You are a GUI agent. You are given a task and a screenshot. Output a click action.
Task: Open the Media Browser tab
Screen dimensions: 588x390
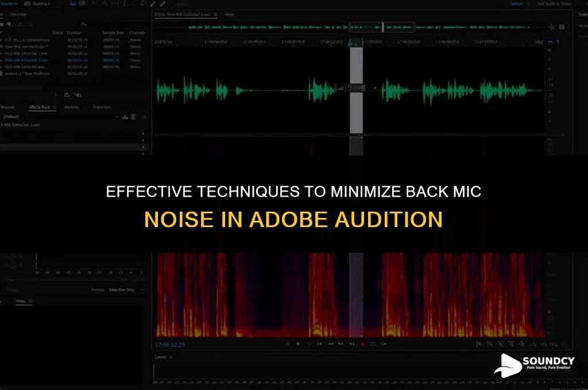pyautogui.click(x=7, y=107)
